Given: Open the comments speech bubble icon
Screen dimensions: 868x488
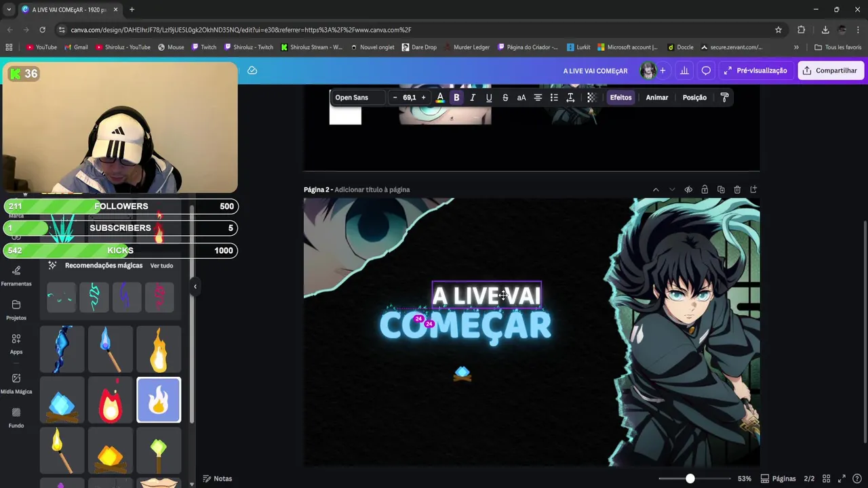Looking at the screenshot, I should coord(706,70).
